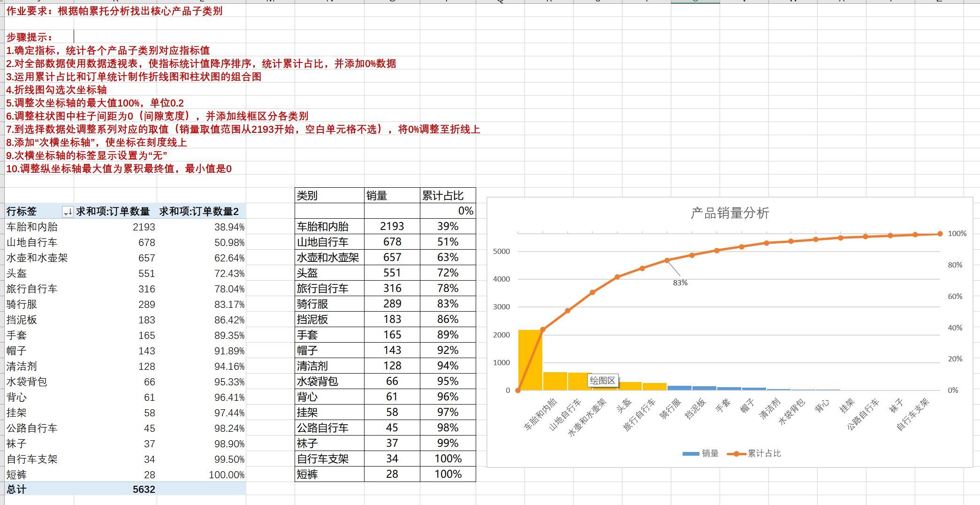Select the 累计占比 table header cell
The height and width of the screenshot is (505, 980).
click(448, 195)
